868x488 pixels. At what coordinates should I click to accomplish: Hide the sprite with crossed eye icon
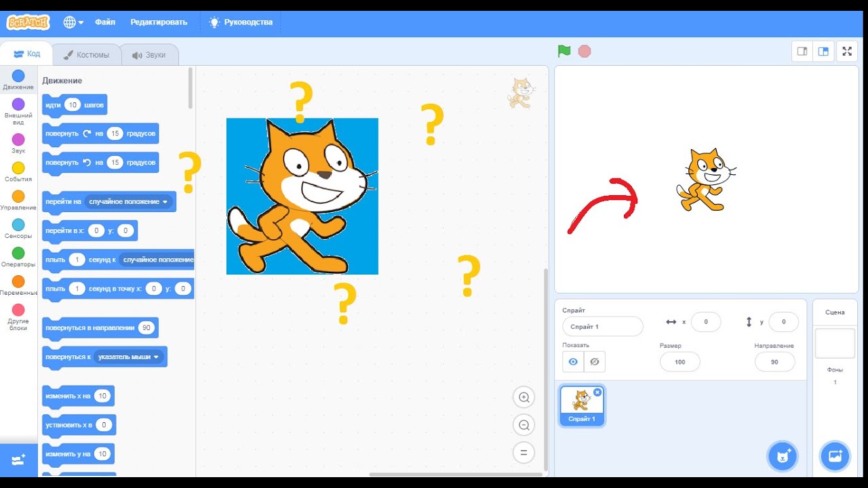pos(595,362)
